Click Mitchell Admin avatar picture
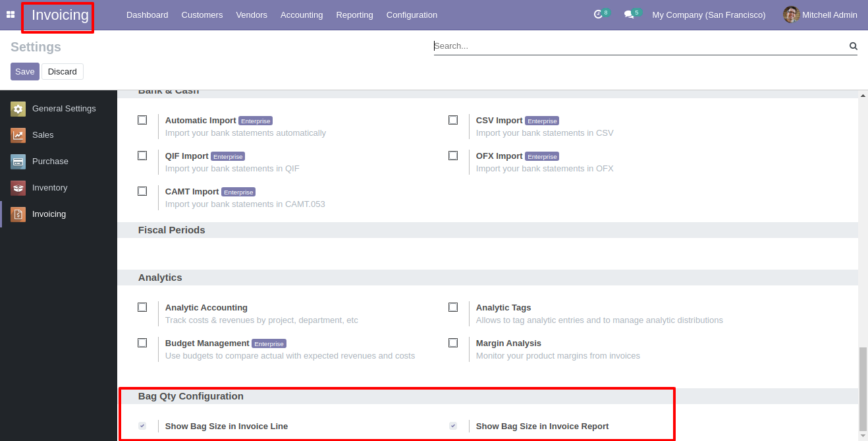 click(x=791, y=15)
